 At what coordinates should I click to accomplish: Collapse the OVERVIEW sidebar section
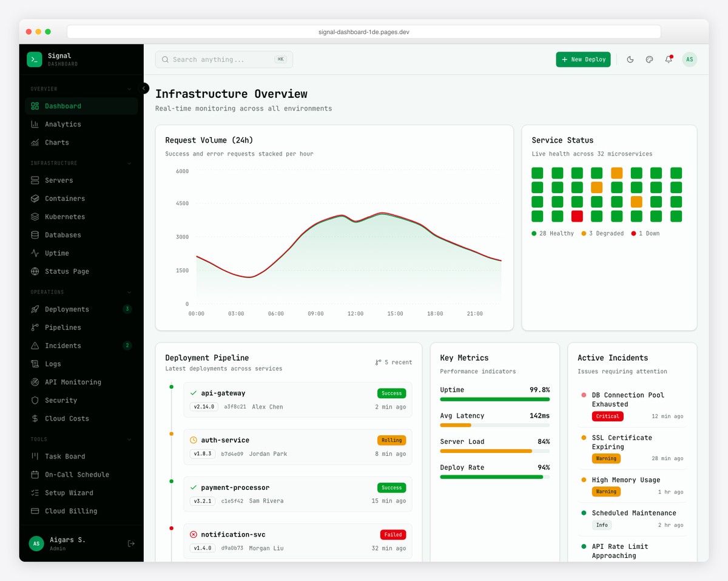tap(128, 89)
